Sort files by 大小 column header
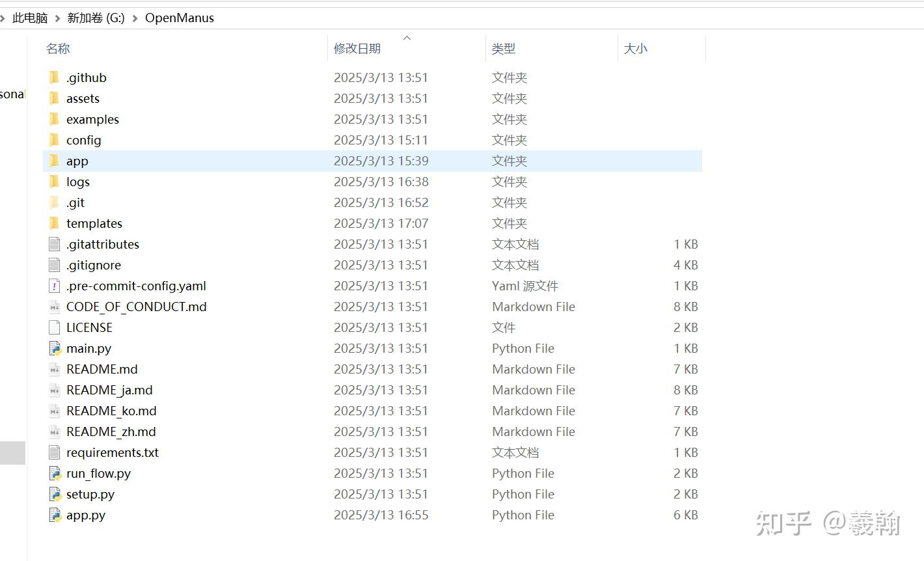This screenshot has height=561, width=924. 636,49
